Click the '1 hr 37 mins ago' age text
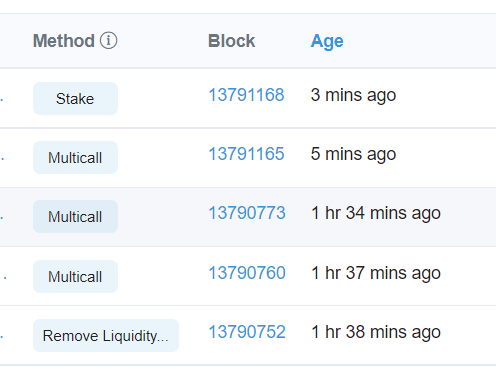496x371 pixels. 376,274
